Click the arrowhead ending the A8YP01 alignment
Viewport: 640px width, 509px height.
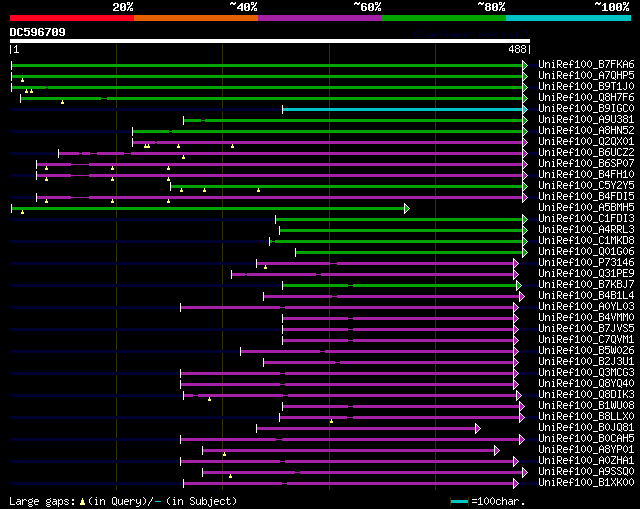point(497,451)
